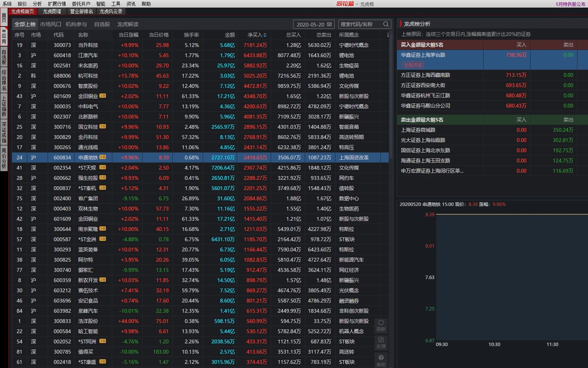The width and height of the screenshot is (588, 368).
Task: Sort by the 当日价格 column header
Action: (159, 35)
